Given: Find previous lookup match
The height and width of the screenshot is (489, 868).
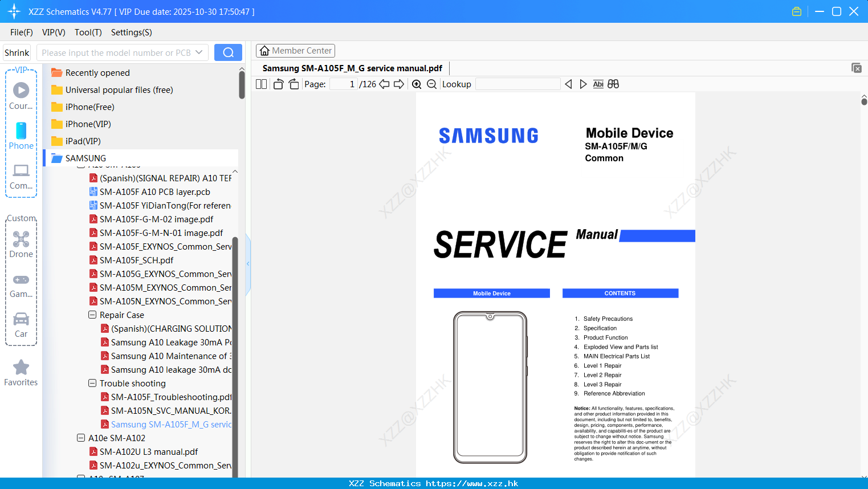Looking at the screenshot, I should (568, 84).
